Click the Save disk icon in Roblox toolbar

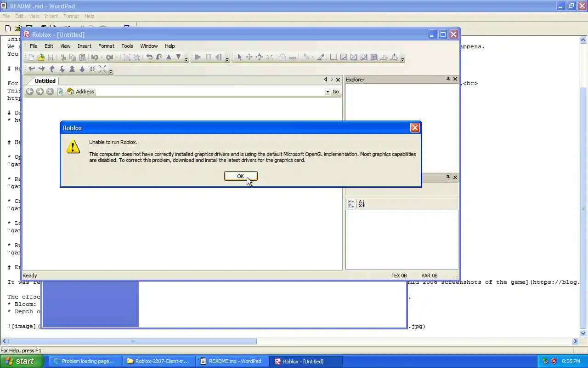point(51,57)
